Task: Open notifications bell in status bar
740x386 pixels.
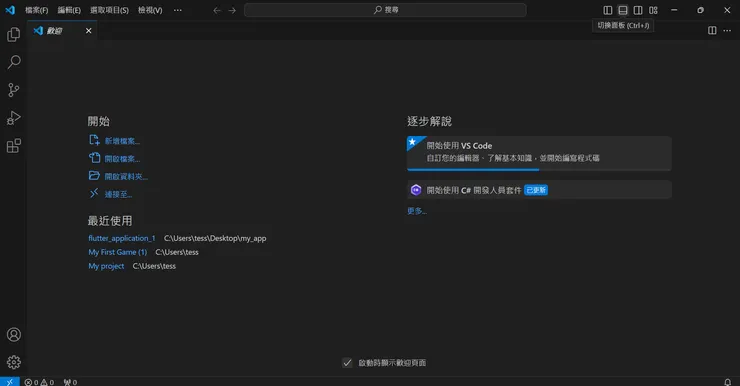Action: tap(728, 382)
